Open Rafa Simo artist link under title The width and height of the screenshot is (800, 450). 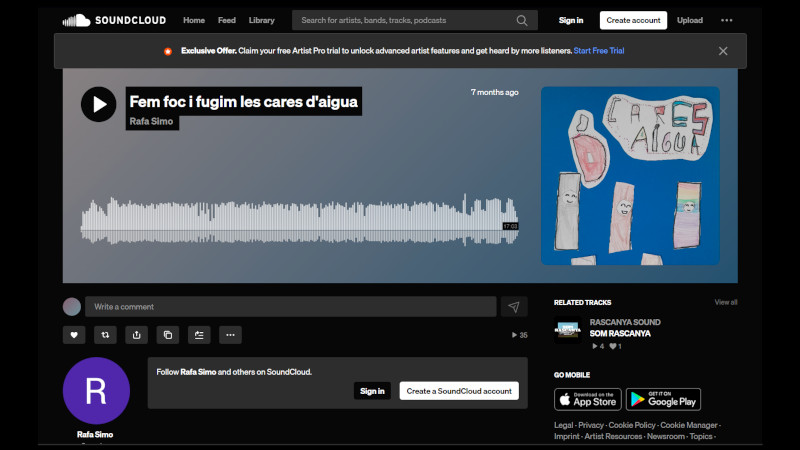pyautogui.click(x=152, y=121)
